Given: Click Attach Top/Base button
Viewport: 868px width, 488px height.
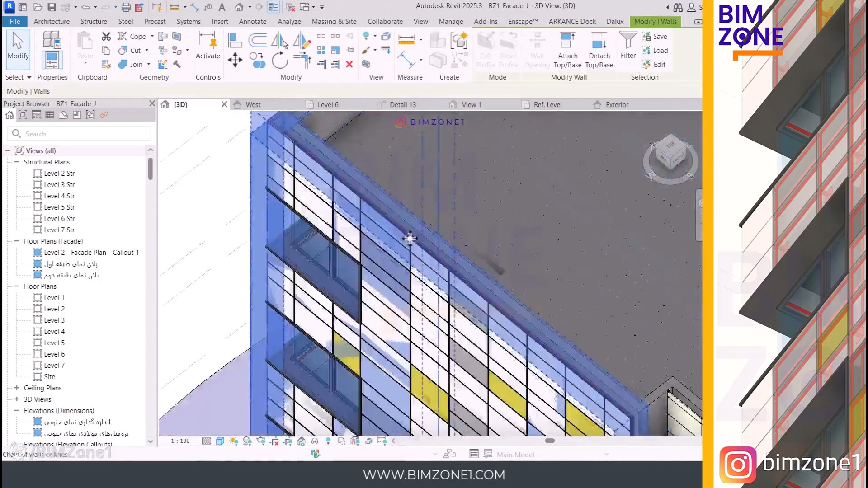Looking at the screenshot, I should (x=567, y=50).
